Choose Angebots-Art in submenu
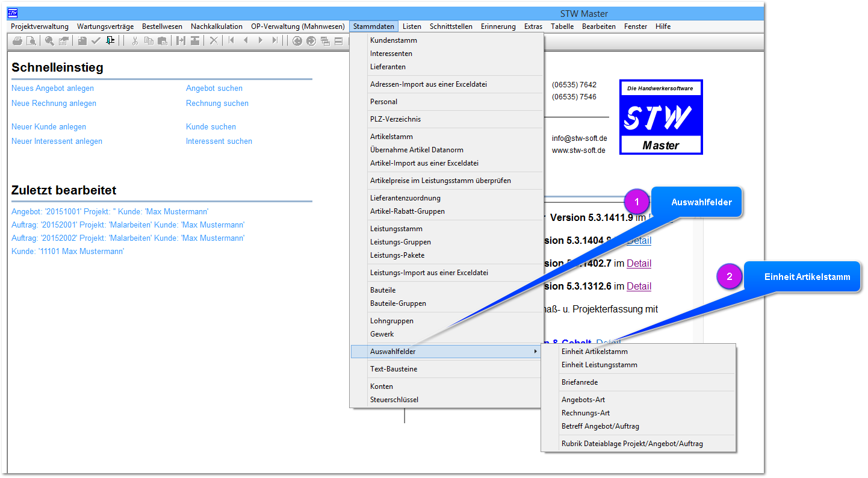The width and height of the screenshot is (868, 478). tap(583, 400)
